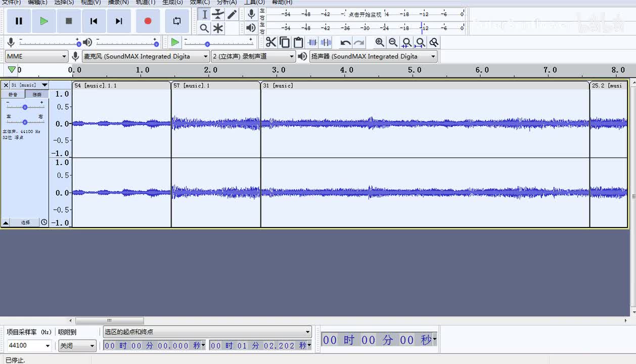Click the track 选择 select button
Viewport: 636px width, 364px height.
[25, 222]
